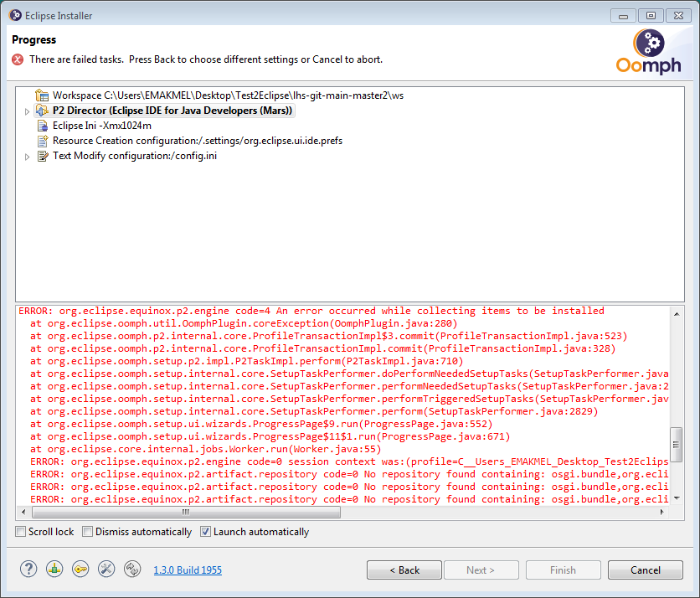
Task: Select Resource Creation org.eclipse.ui.ide.prefs row
Action: tap(198, 141)
